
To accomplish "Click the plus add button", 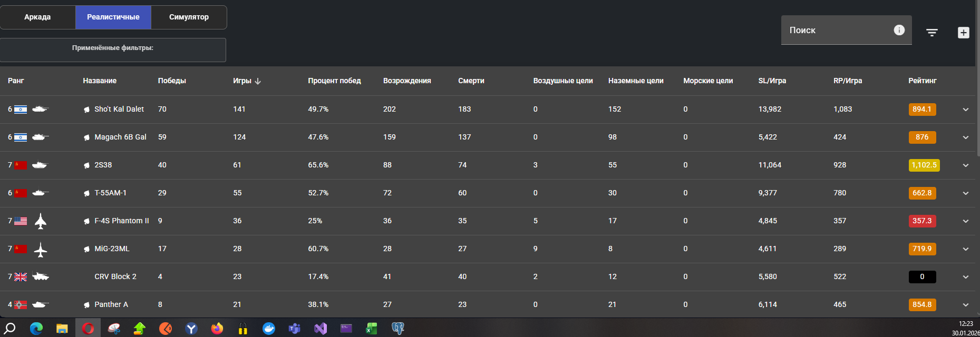I will click(963, 33).
